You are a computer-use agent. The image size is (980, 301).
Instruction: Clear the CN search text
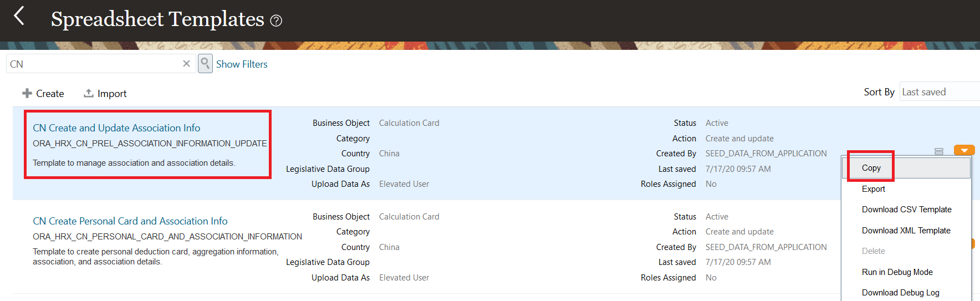[x=186, y=64]
